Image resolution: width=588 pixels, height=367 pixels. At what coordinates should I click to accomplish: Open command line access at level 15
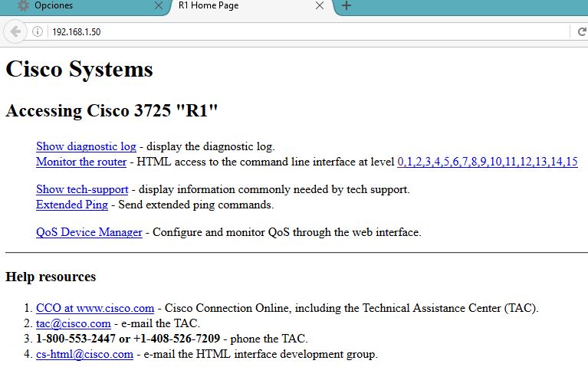[x=572, y=162]
